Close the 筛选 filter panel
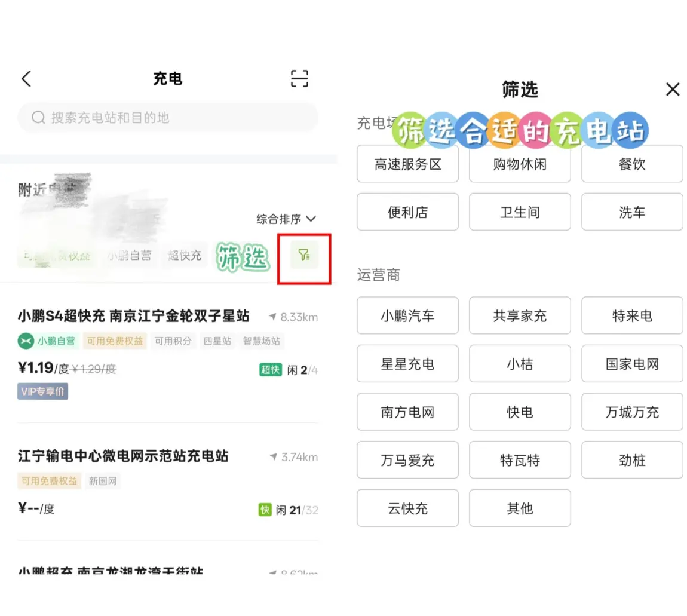The height and width of the screenshot is (616, 687). click(673, 90)
